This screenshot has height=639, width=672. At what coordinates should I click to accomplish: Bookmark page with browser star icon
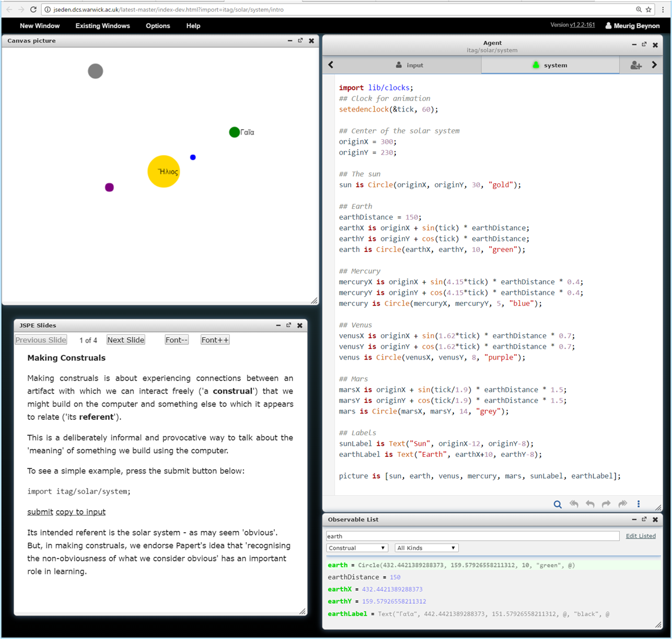[x=649, y=9]
